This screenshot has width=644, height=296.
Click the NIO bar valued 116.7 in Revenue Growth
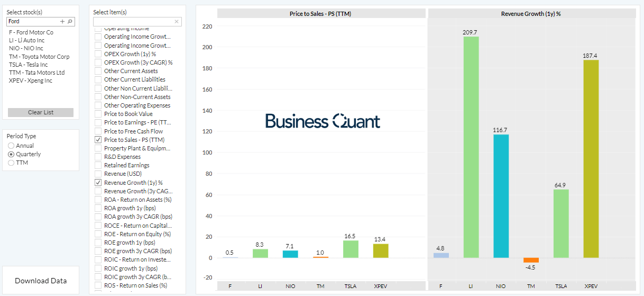pos(501,196)
